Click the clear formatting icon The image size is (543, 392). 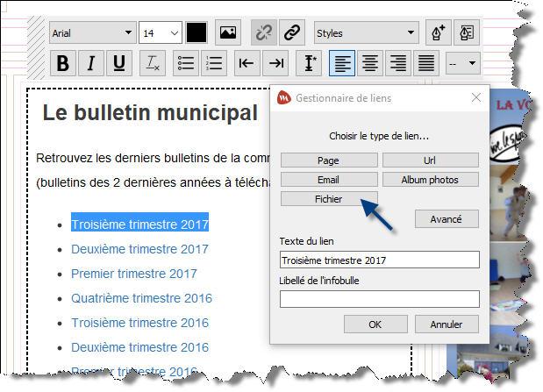153,63
